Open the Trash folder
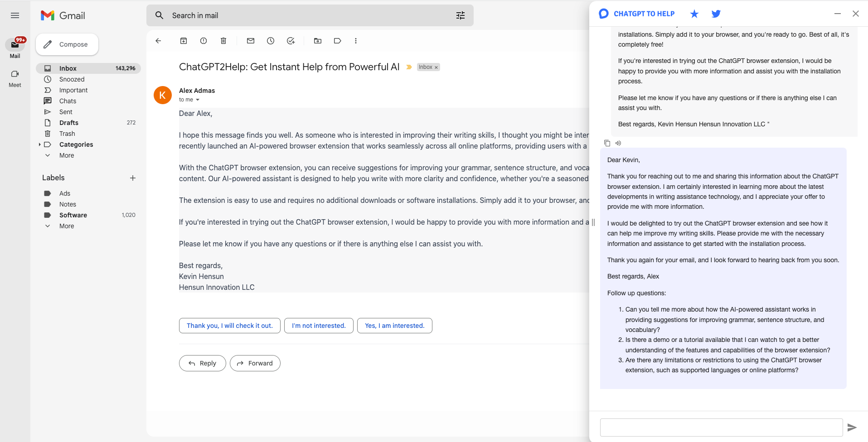868x442 pixels. click(88, 134)
